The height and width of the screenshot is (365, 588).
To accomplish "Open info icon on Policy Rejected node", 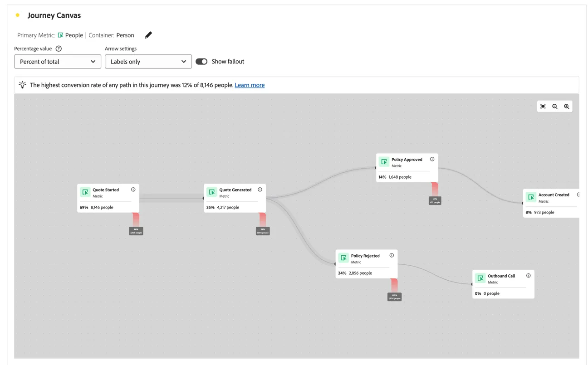I will (392, 255).
